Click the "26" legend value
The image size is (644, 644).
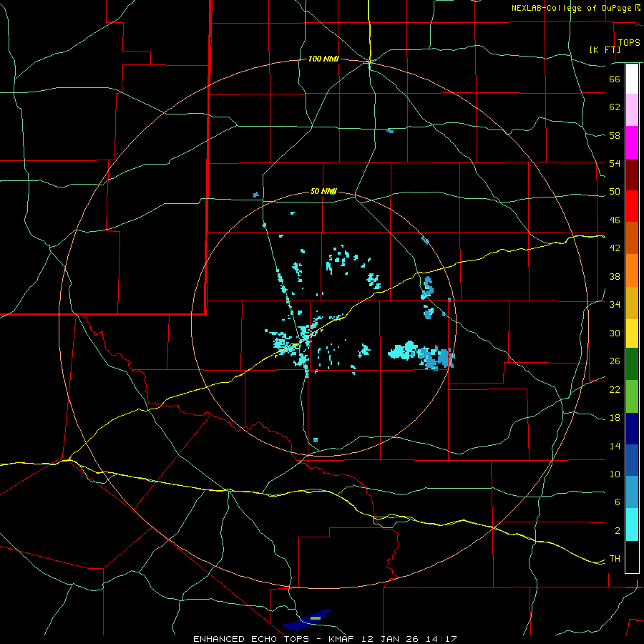point(615,361)
